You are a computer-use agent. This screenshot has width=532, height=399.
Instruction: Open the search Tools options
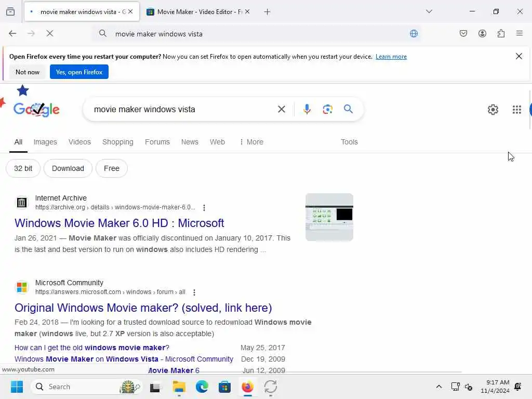coord(349,142)
